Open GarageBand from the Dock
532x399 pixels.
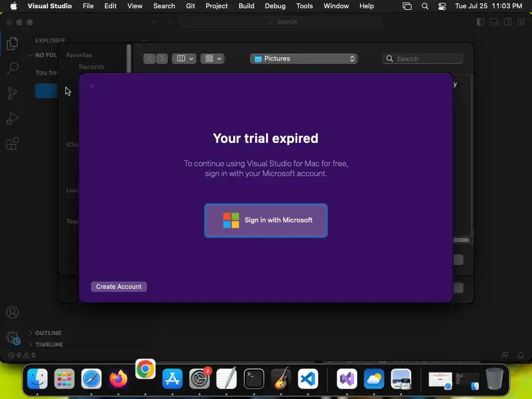tap(281, 379)
